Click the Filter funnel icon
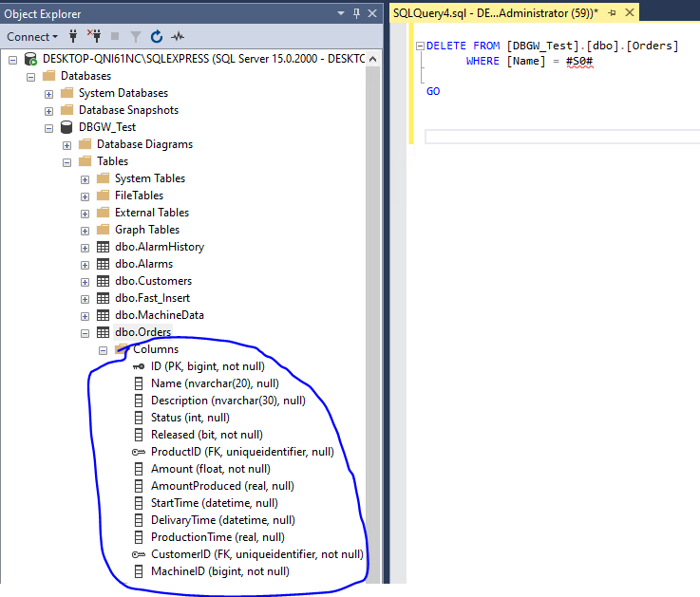Image resolution: width=700 pixels, height=597 pixels. (x=135, y=37)
